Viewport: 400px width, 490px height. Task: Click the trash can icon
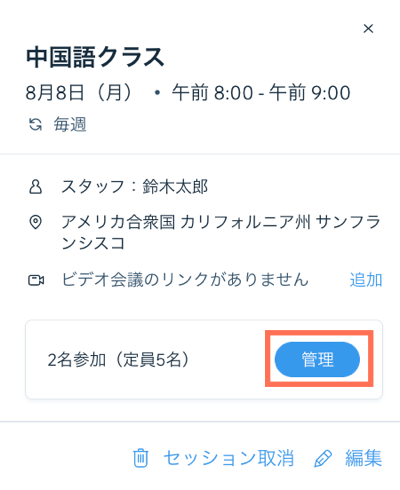(141, 458)
